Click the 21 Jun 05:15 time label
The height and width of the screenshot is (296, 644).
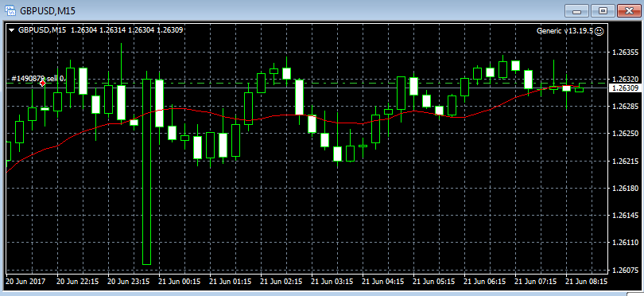point(434,282)
